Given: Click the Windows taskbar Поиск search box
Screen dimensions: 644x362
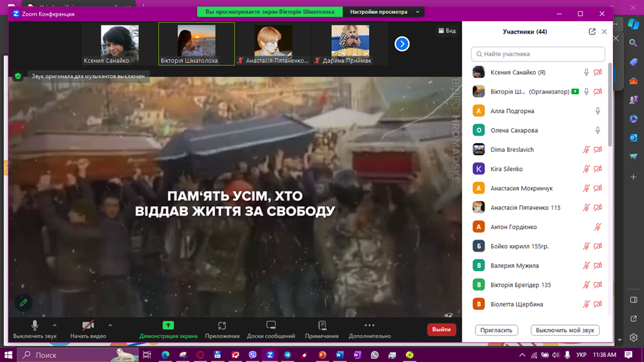Looking at the screenshot, I should tap(78, 355).
